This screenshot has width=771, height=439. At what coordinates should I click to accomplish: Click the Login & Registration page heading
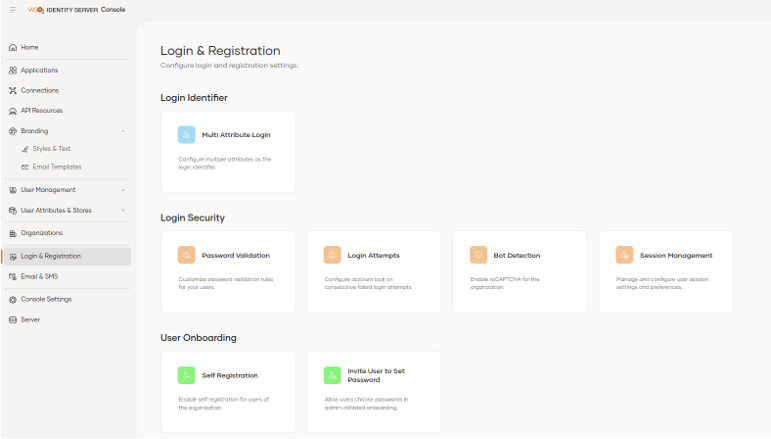click(x=220, y=51)
